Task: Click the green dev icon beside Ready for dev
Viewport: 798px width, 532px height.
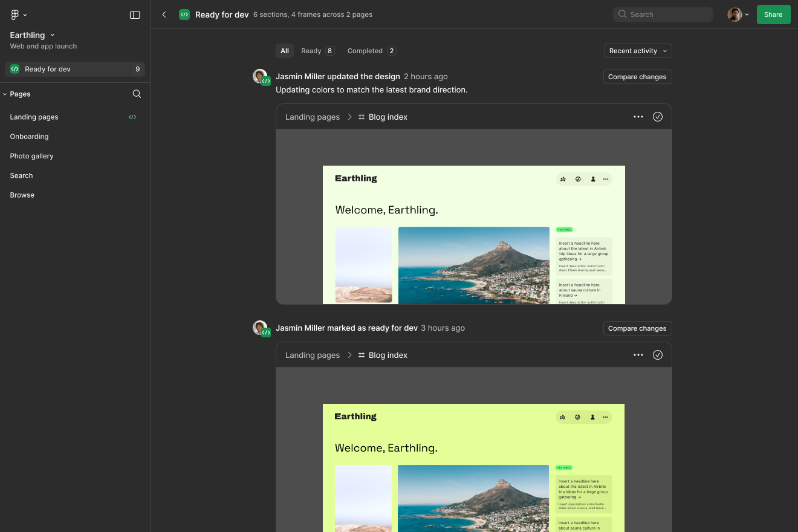Action: (x=14, y=69)
